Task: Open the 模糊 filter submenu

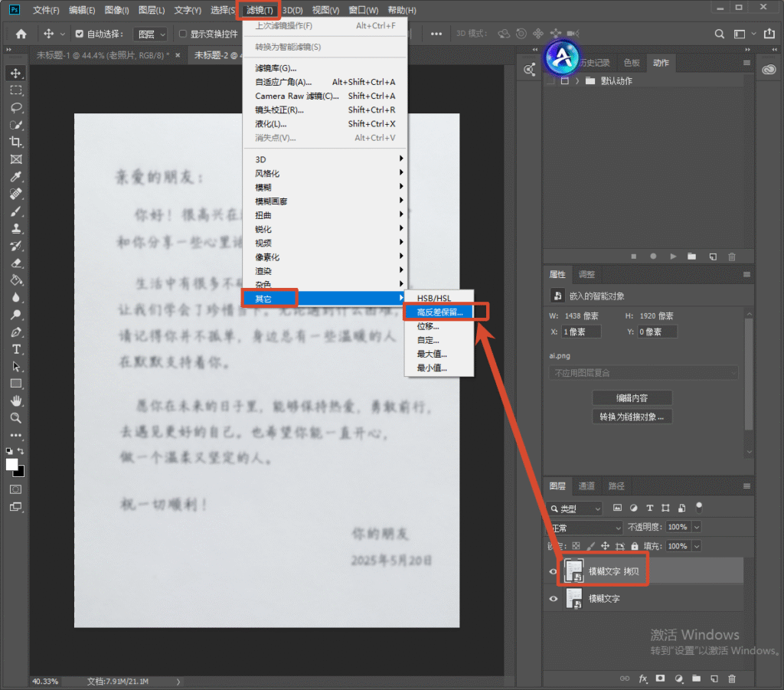Action: tap(325, 187)
